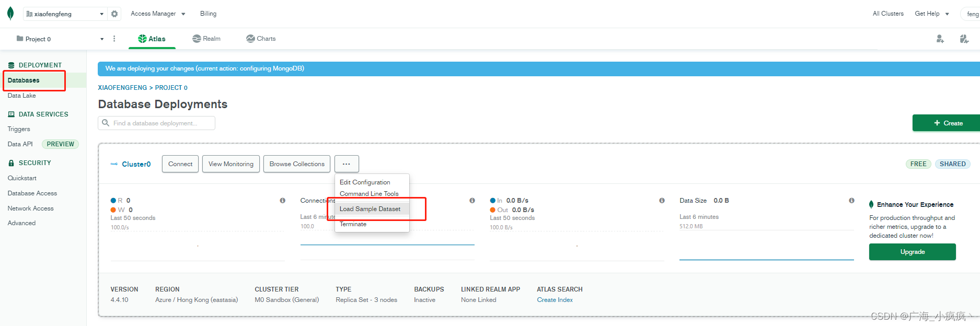Expand the Project 0 selector arrow
This screenshot has width=980, height=326.
tap(102, 39)
